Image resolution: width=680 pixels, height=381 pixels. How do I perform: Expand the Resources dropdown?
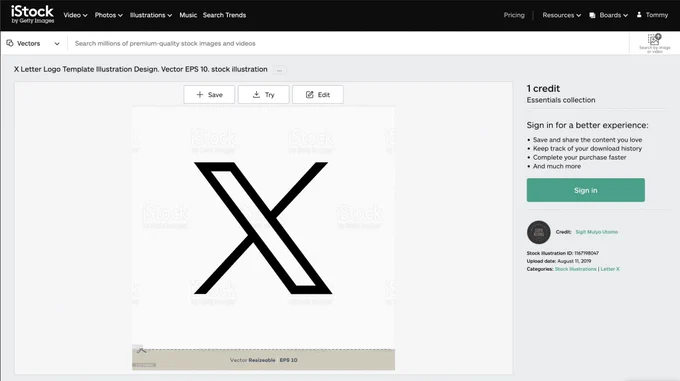562,15
